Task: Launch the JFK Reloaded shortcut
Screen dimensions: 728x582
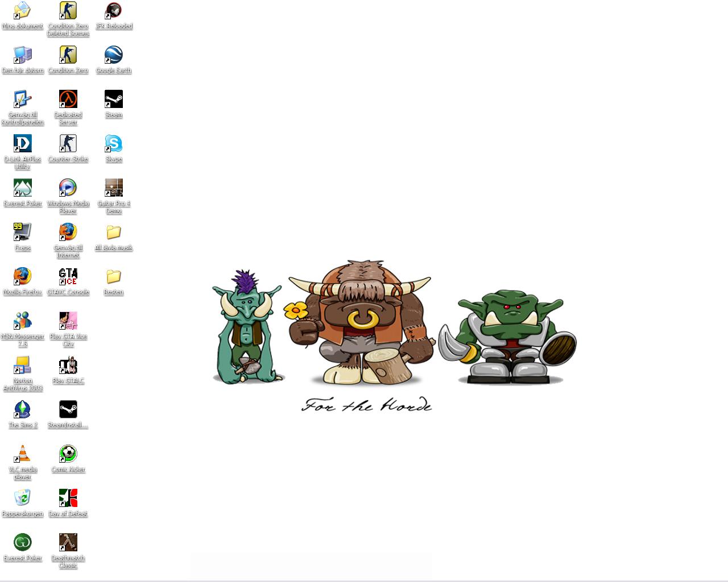Action: click(114, 10)
